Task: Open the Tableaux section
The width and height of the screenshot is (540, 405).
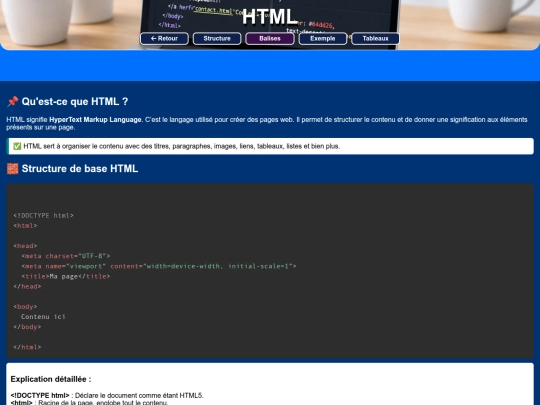Action: [x=375, y=39]
